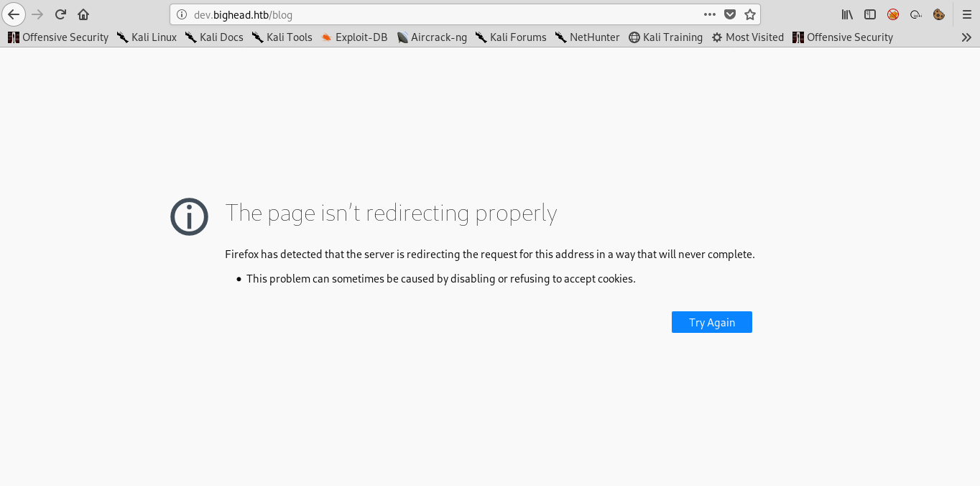Open the Library history and bookmarks icon
Viewport: 980px width, 486px height.
847,14
